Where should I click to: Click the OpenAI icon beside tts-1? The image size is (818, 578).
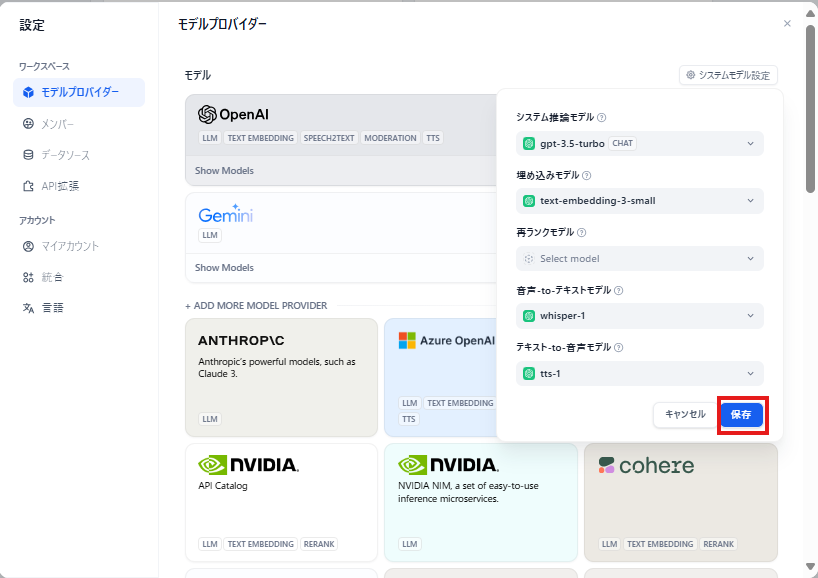click(529, 374)
